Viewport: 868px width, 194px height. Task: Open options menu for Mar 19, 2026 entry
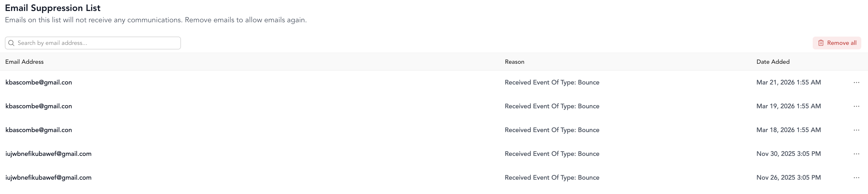(856, 106)
